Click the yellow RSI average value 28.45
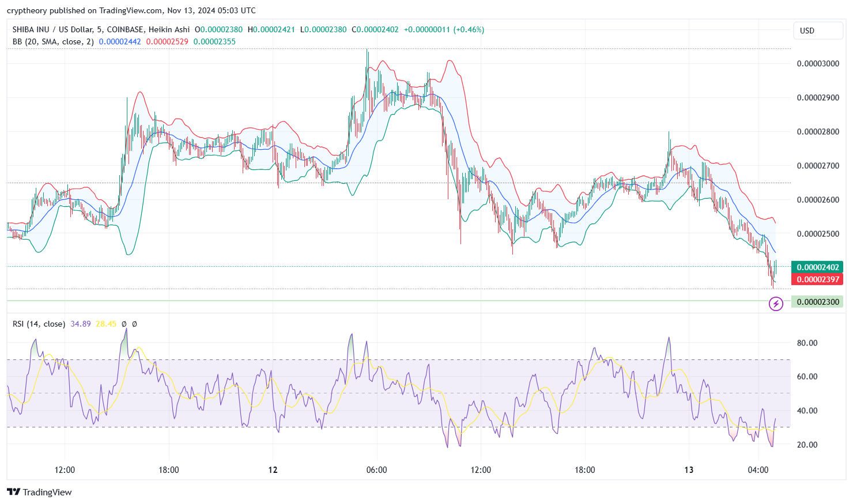The height and width of the screenshot is (504, 853). tap(106, 324)
